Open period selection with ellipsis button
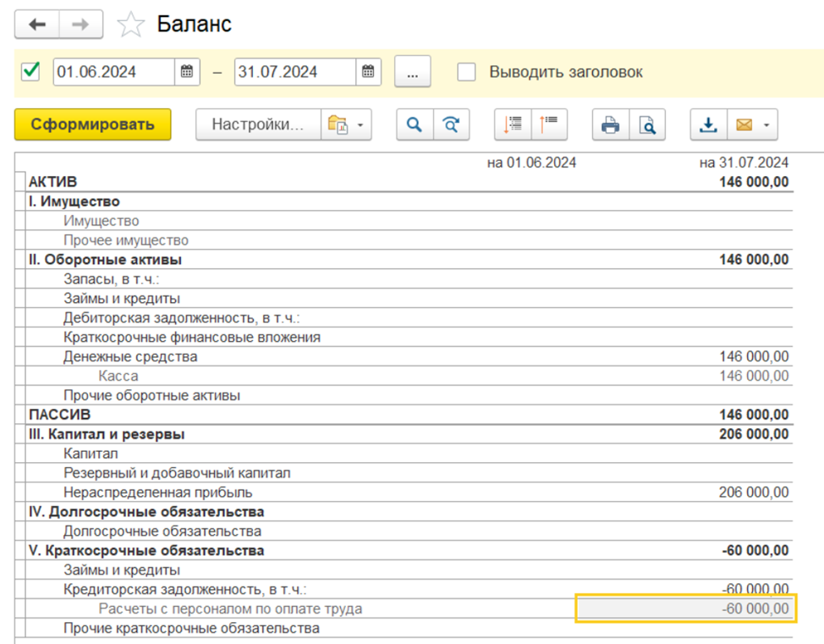The image size is (824, 644). tap(413, 72)
